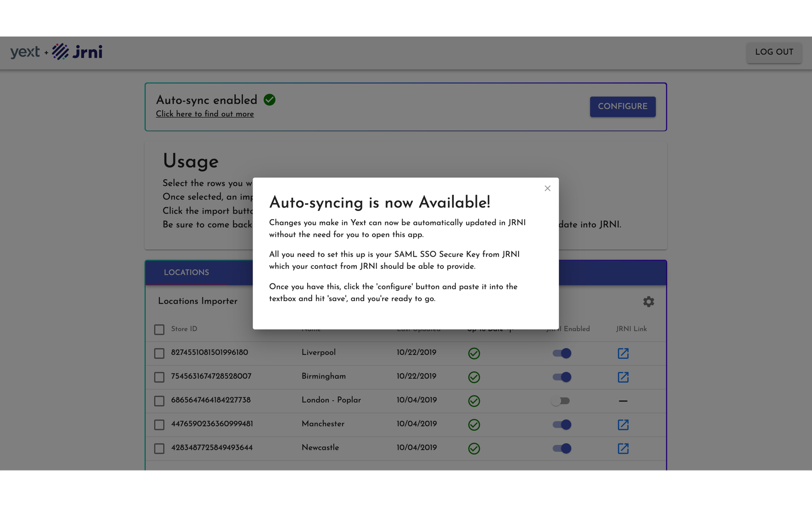Click the Store ID column header
This screenshot has height=507, width=812.
[x=184, y=329]
